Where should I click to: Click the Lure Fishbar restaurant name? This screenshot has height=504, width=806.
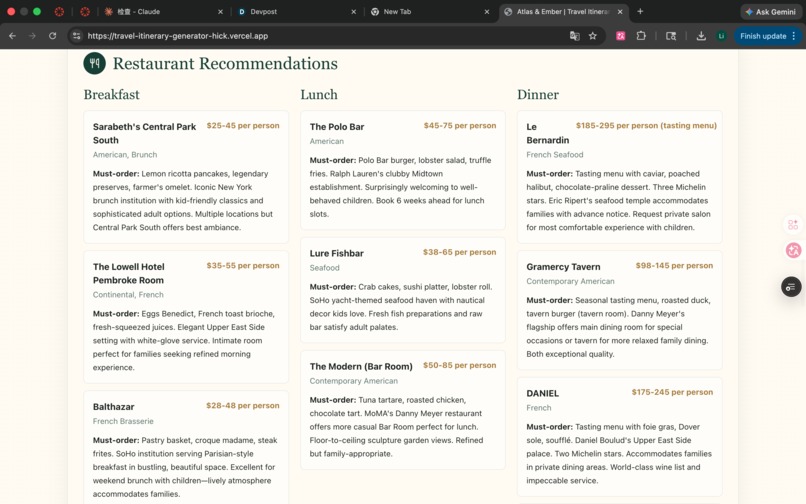click(336, 254)
